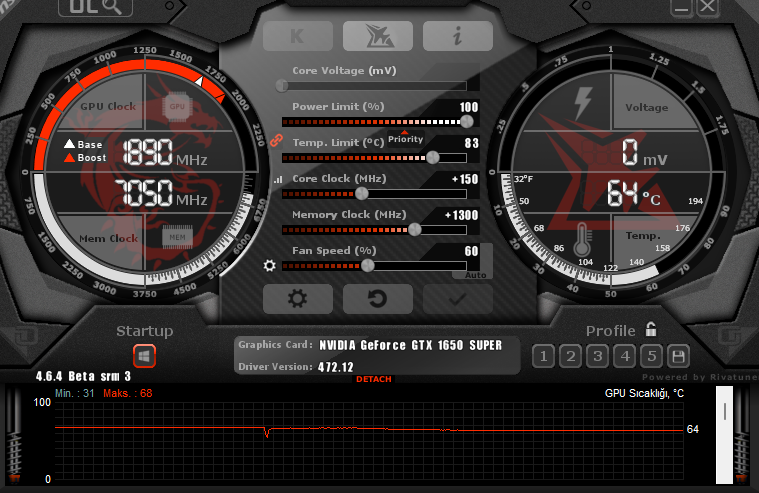
Task: Select profile slot 3
Action: (x=598, y=356)
